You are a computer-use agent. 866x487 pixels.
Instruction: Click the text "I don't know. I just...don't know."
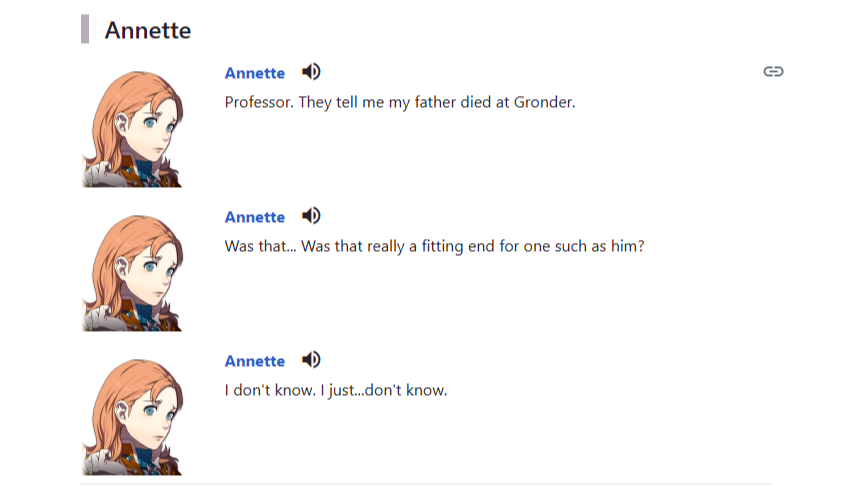(x=335, y=390)
